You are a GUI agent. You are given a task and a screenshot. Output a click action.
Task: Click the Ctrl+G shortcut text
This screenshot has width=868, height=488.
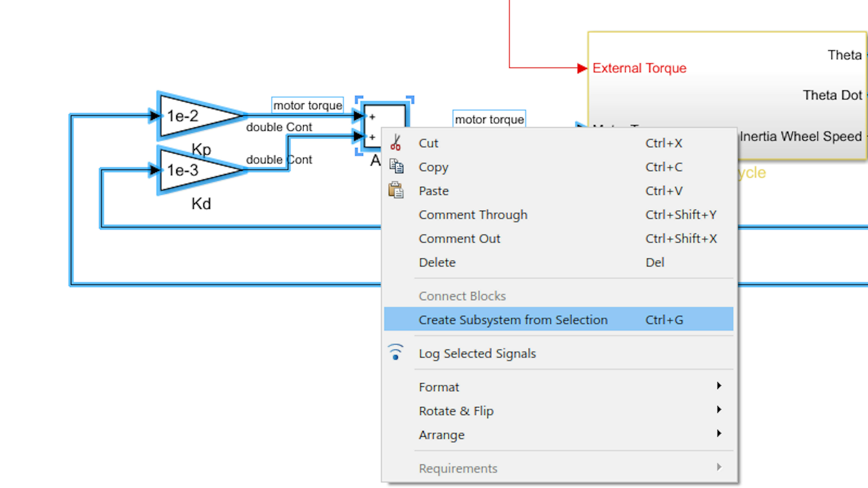click(664, 320)
